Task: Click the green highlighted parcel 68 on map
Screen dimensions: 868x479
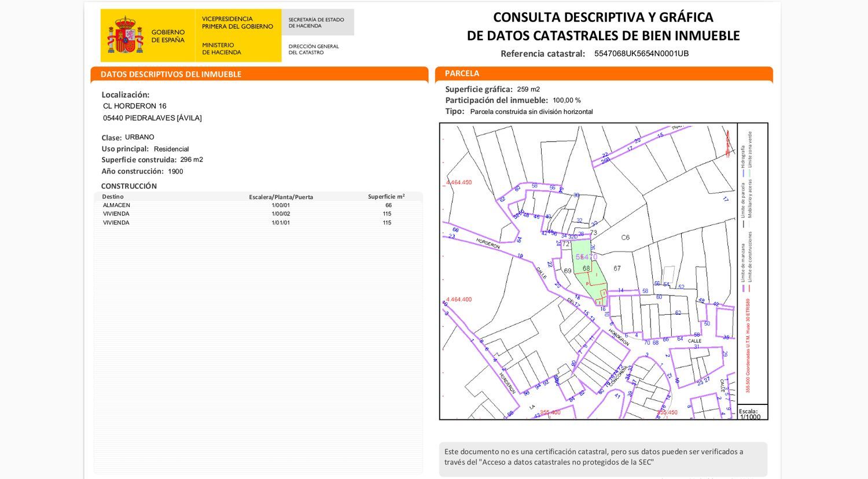Action: pos(589,272)
